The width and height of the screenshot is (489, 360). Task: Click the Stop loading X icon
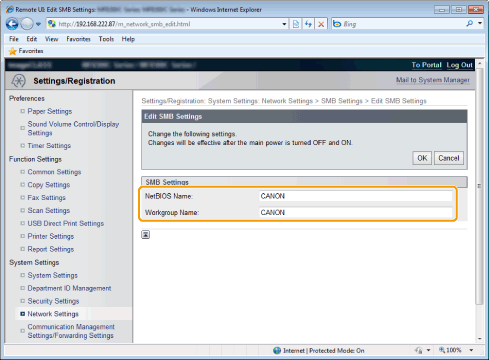321,24
